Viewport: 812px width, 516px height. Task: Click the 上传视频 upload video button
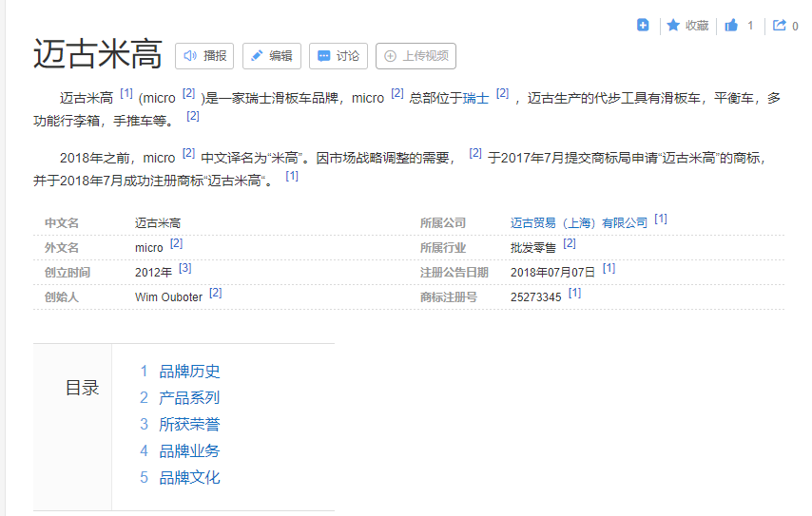tap(416, 56)
